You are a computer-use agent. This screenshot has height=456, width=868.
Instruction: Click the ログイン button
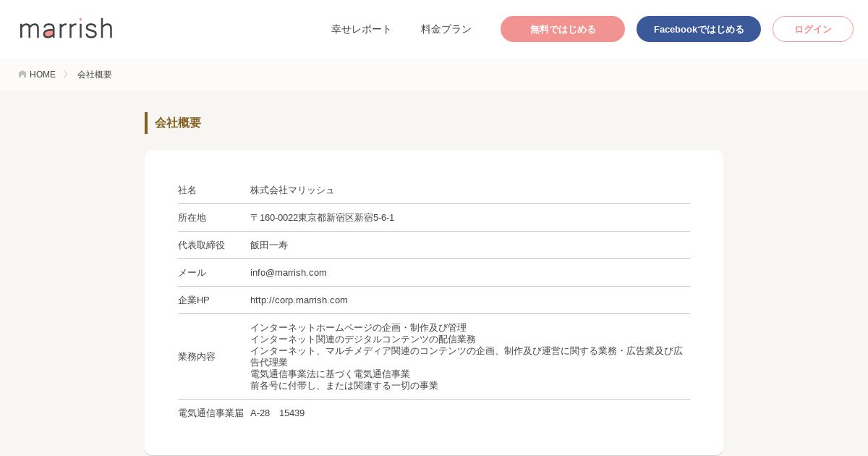[813, 29]
